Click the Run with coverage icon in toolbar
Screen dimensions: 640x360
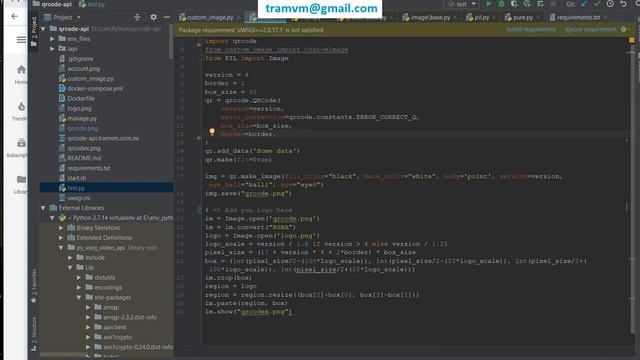click(x=514, y=4)
